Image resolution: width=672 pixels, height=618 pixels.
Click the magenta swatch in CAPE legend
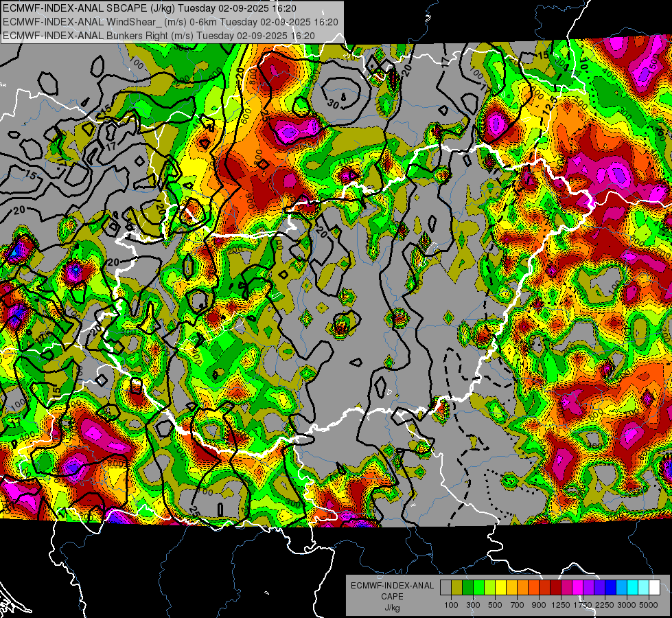(x=578, y=587)
